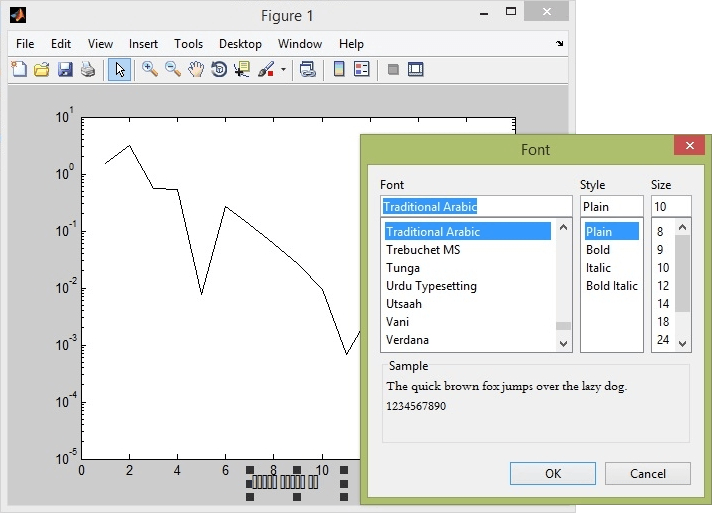The height and width of the screenshot is (513, 712).
Task: Open the Tools menu
Action: pyautogui.click(x=188, y=44)
